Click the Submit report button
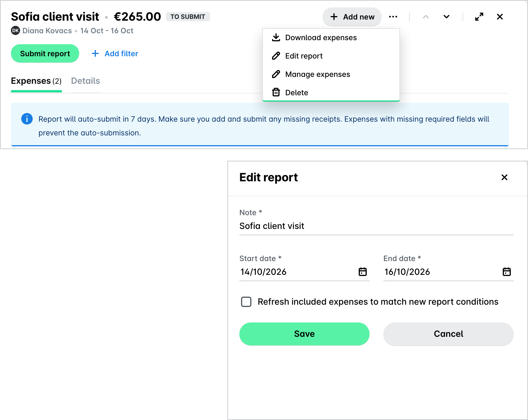This screenshot has height=420, width=528. (x=45, y=54)
